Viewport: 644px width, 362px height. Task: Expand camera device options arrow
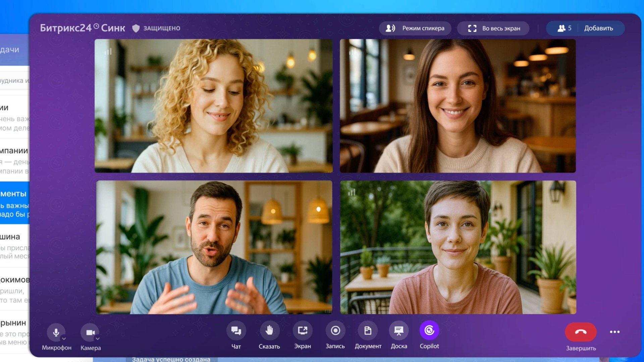pos(98,339)
